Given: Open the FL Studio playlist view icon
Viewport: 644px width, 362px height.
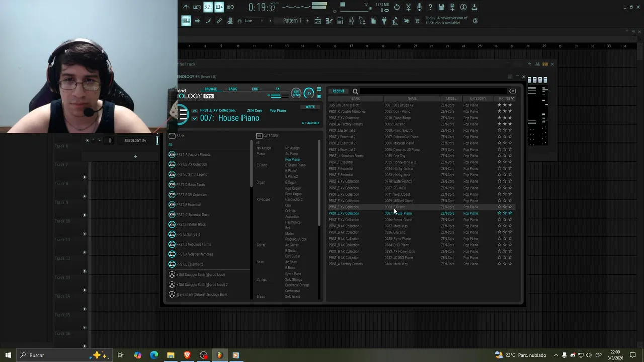Looking at the screenshot, I should [x=318, y=21].
